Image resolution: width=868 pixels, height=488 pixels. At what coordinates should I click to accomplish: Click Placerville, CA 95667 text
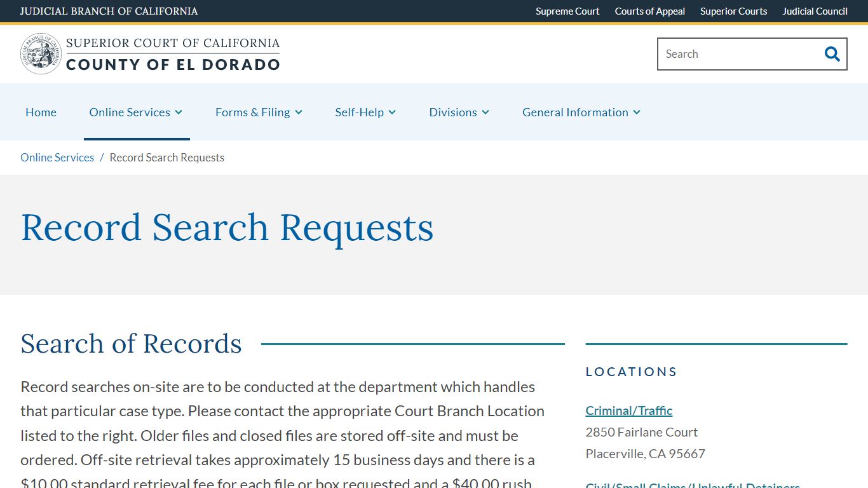646,454
